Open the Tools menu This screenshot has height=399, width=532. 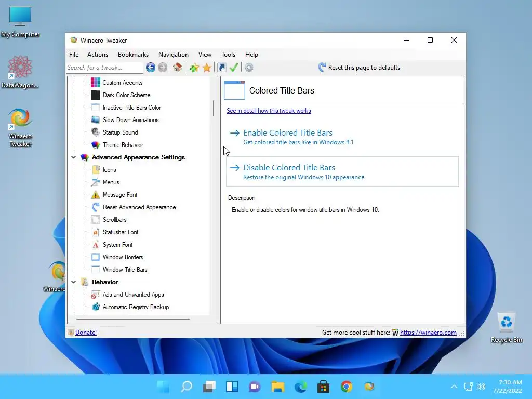tap(229, 54)
